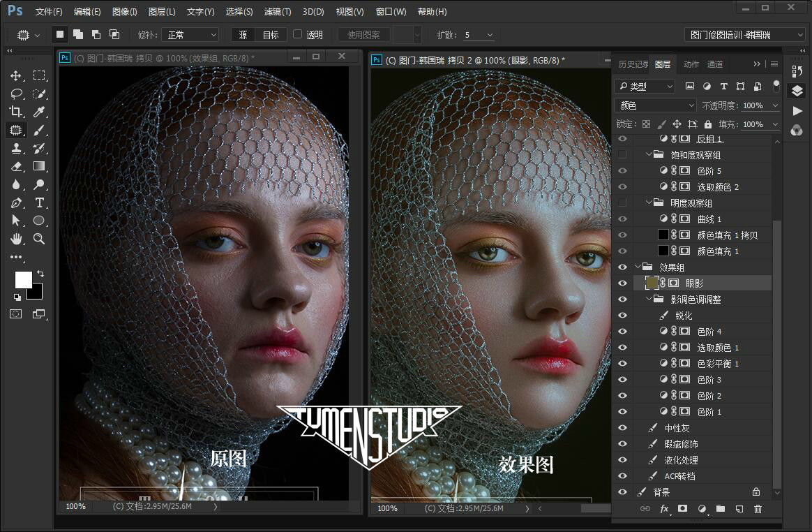The width and height of the screenshot is (812, 532).
Task: Click the foreground color swatch
Action: (23, 279)
